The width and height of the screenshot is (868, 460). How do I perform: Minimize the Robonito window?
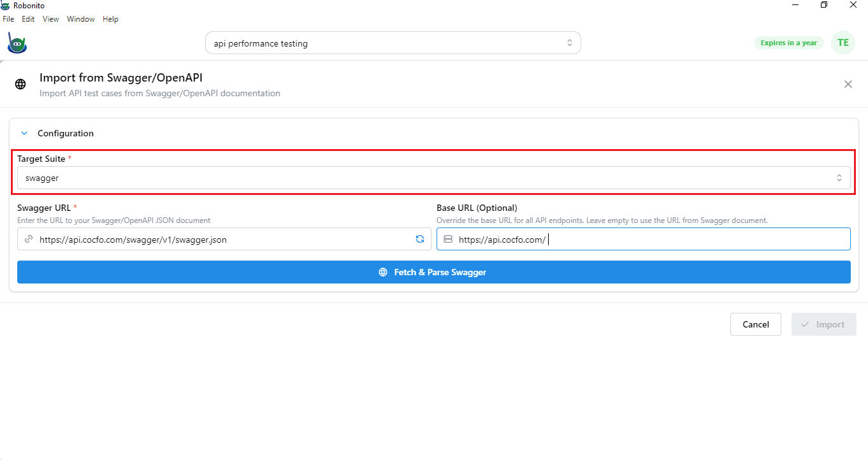[795, 5]
